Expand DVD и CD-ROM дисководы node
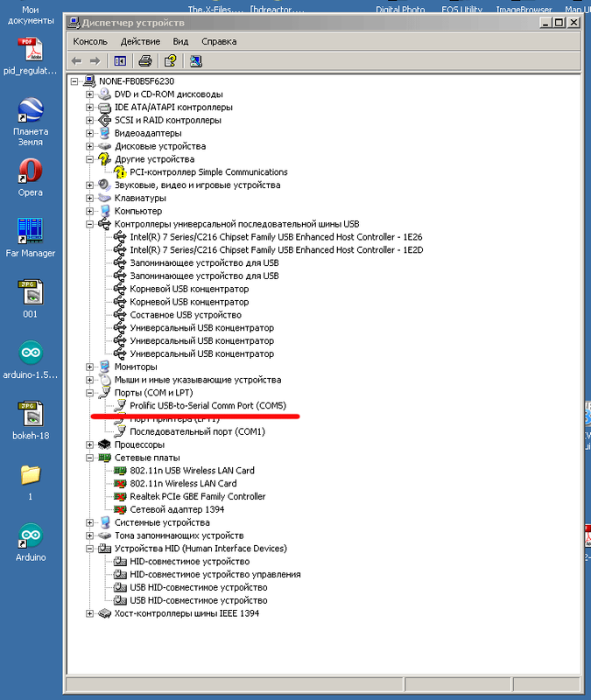Screen dimensions: 591x700 point(90,94)
